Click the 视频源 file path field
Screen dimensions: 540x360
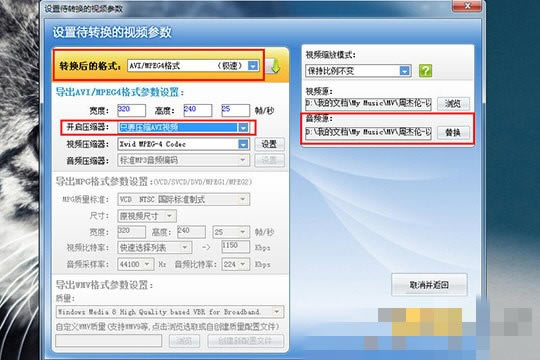click(368, 104)
